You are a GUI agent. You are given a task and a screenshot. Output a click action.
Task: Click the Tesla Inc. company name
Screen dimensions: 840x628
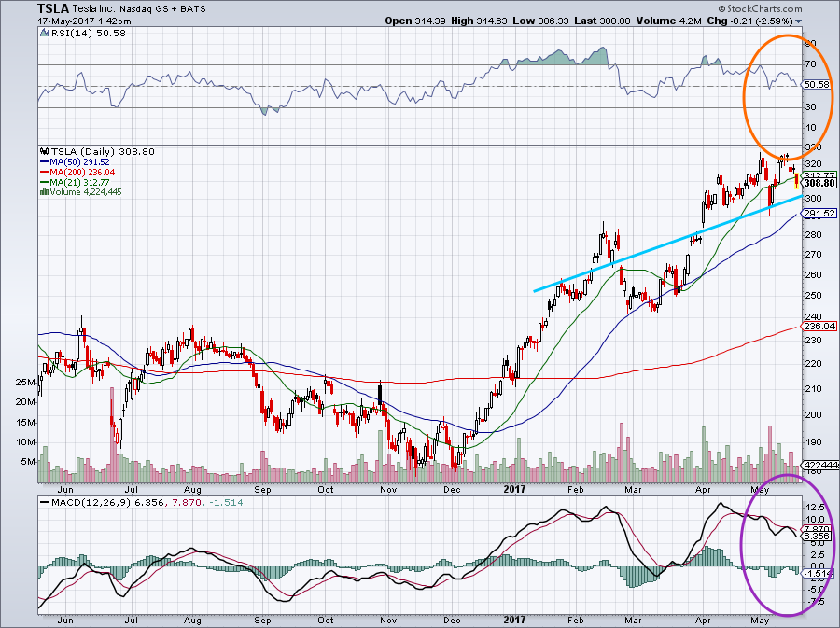click(x=94, y=9)
